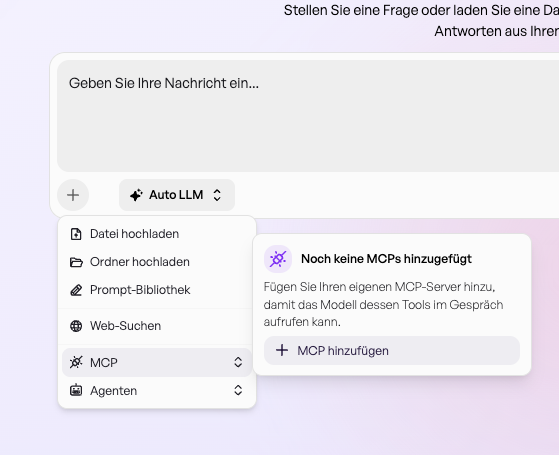Click the folder icon beside Ordner hochladen
The width and height of the screenshot is (559, 455).
click(76, 262)
